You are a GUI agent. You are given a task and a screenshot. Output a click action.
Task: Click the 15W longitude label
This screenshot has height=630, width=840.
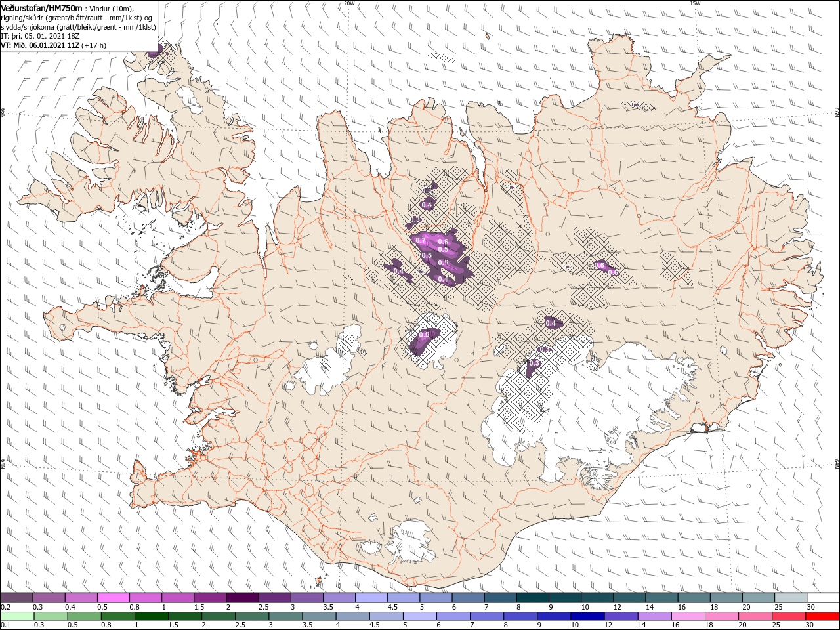[x=695, y=3]
